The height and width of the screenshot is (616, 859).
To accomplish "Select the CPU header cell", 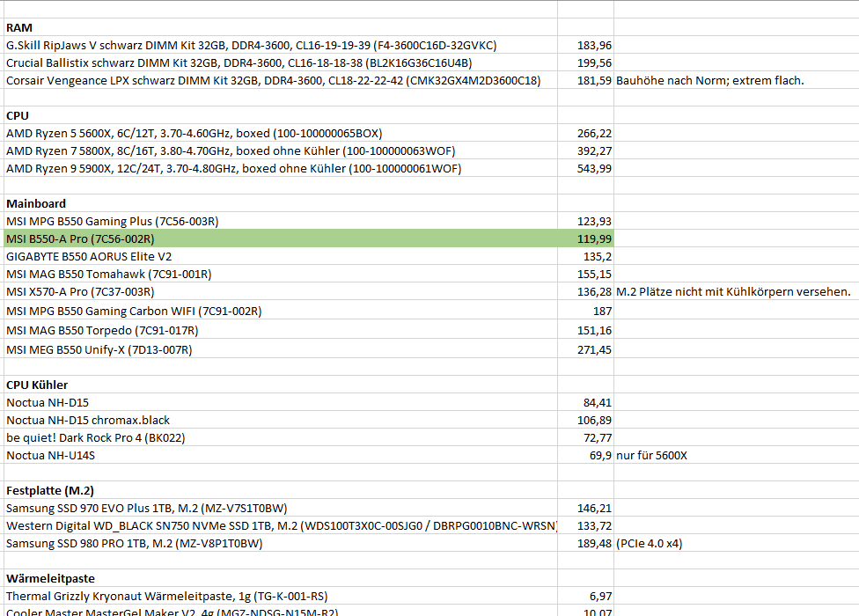I will point(281,115).
